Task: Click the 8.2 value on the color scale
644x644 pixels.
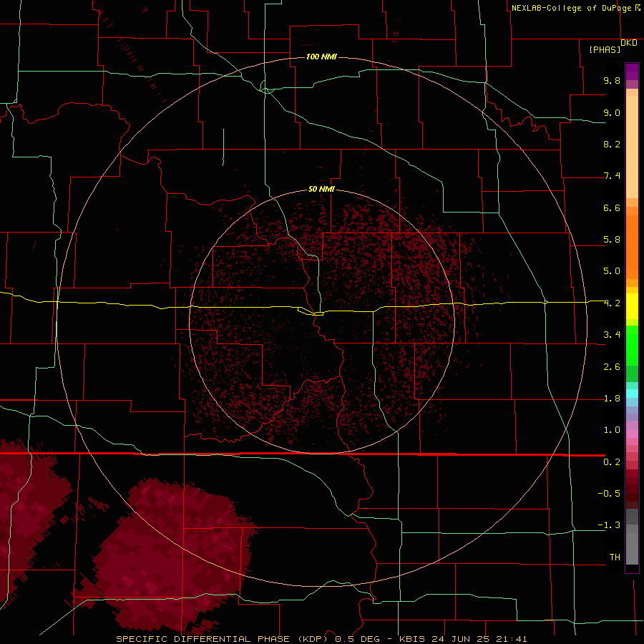Action: point(612,144)
